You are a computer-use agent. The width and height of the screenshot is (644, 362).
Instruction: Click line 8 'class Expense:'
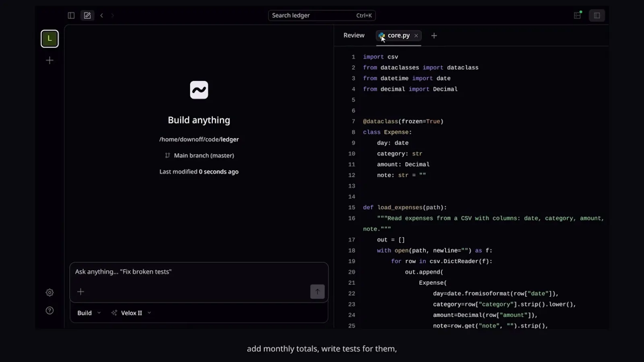(x=387, y=132)
